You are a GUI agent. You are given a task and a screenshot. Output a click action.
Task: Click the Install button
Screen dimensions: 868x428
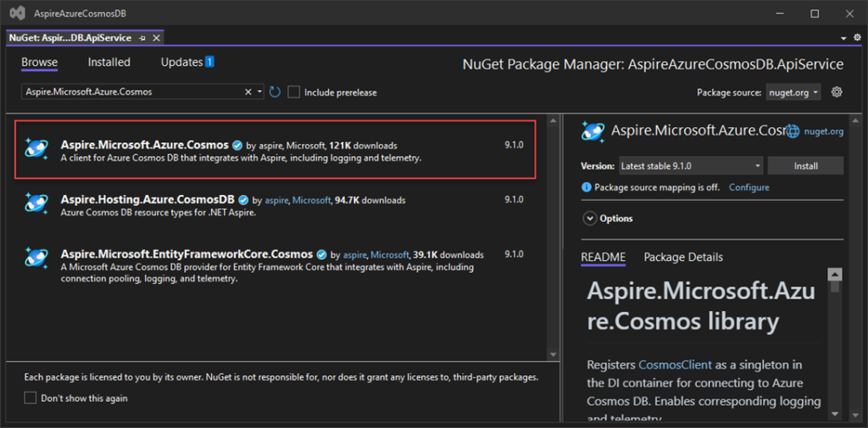pyautogui.click(x=805, y=166)
